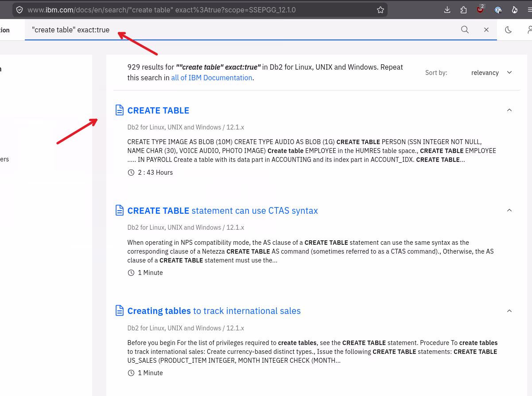Image resolution: width=532 pixels, height=396 pixels.
Task: Click the site security shield icon in address bar
Action: click(19, 10)
